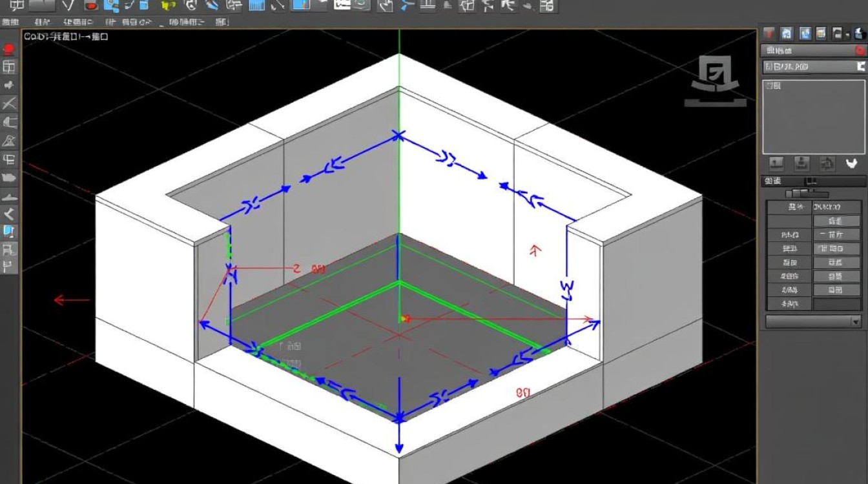Click the blue globe icon in right panel header
The height and width of the screenshot is (484, 868).
[804, 33]
